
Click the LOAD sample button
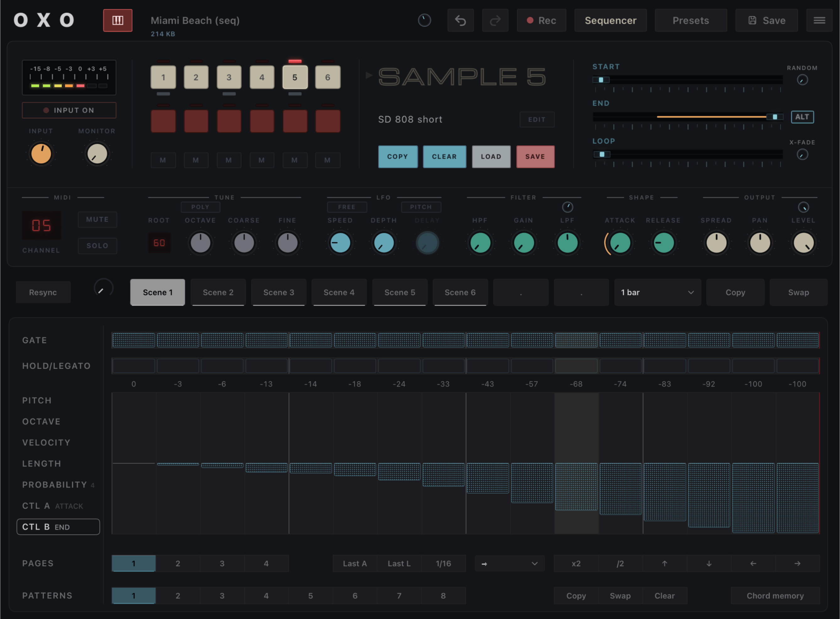pos(491,157)
